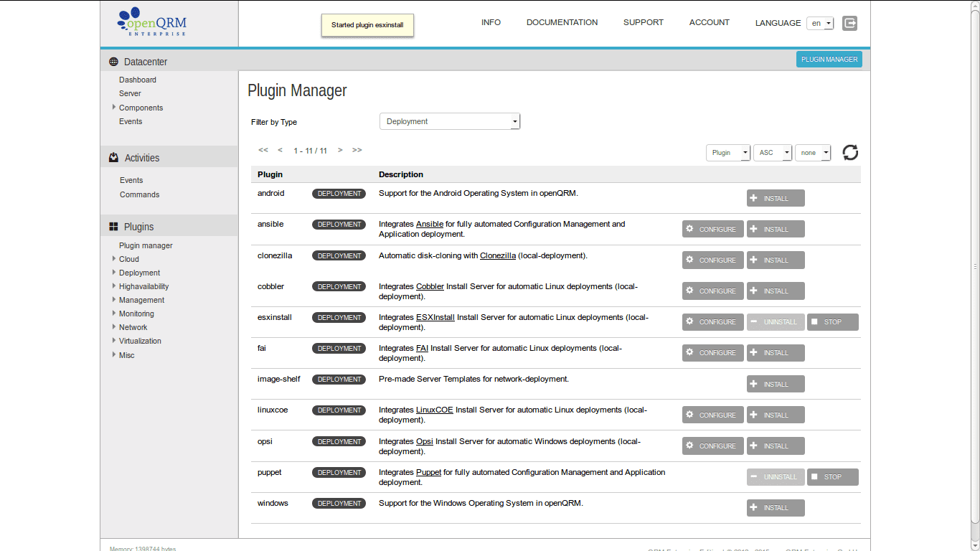The image size is (980, 551).
Task: Go to the previous page arrow
Action: (x=281, y=150)
